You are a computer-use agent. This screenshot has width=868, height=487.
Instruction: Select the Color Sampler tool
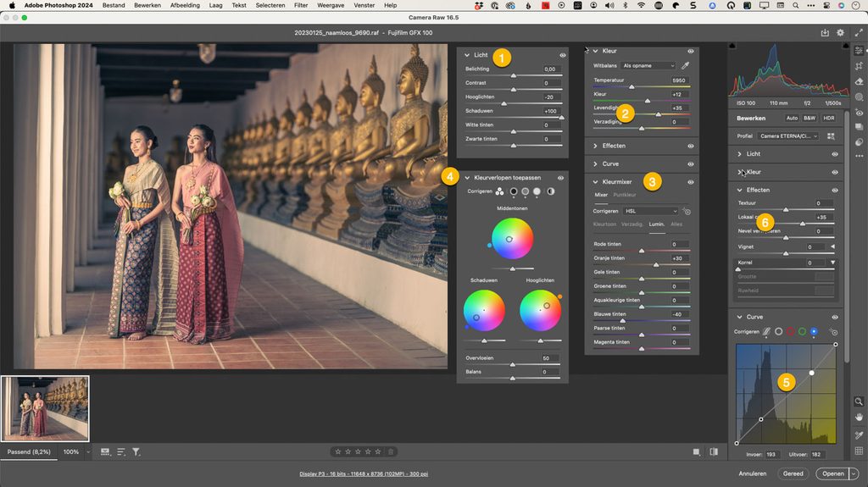[859, 435]
